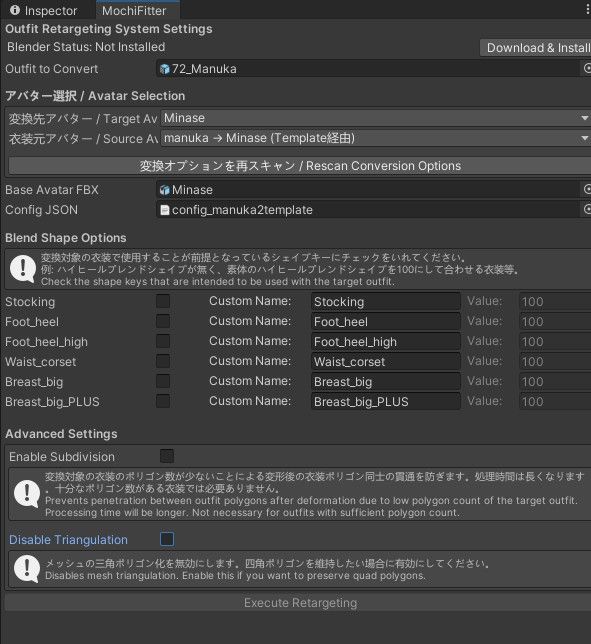Screen dimensions: 591x644
Task: Click the 72_Manuka prefab cube icon
Action: click(165, 69)
